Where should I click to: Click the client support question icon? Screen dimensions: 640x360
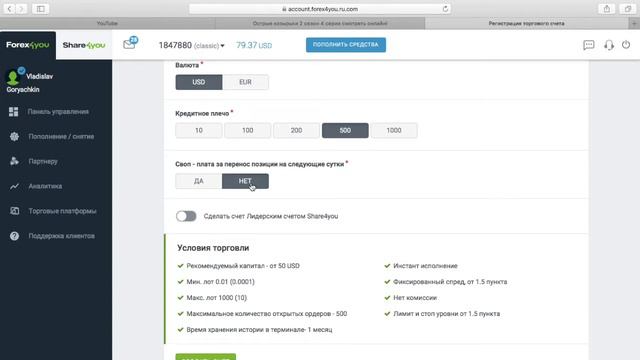14,236
